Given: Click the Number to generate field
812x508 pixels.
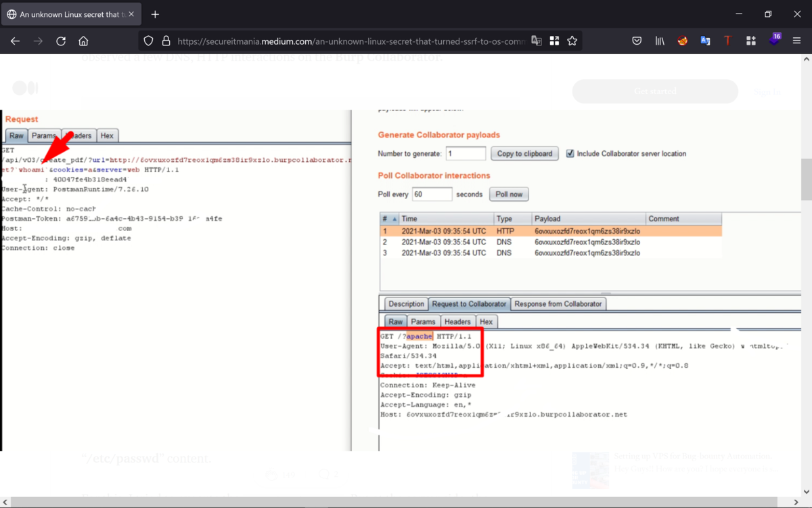Looking at the screenshot, I should click(x=466, y=154).
